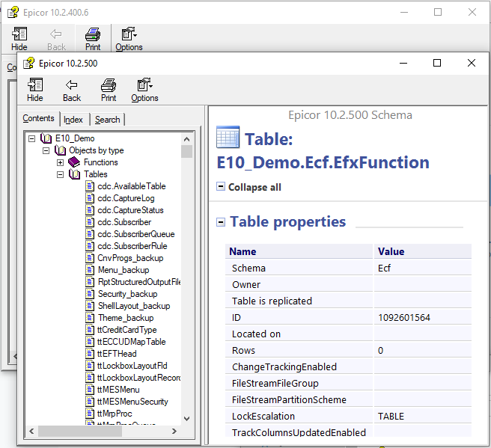Click the Schema value Ecf
Image resolution: width=491 pixels, height=448 pixels.
384,268
